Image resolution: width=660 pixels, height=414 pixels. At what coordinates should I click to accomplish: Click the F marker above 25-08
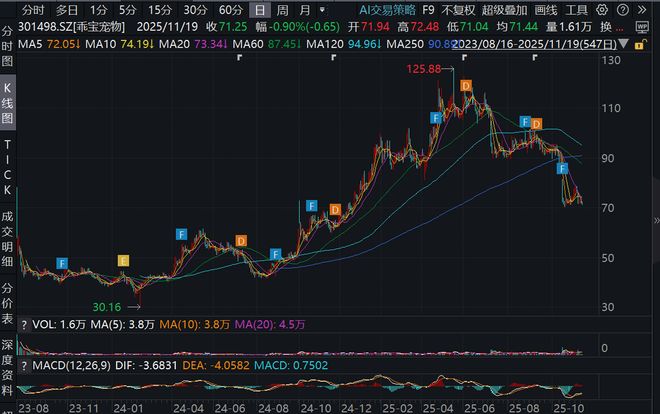coord(525,122)
